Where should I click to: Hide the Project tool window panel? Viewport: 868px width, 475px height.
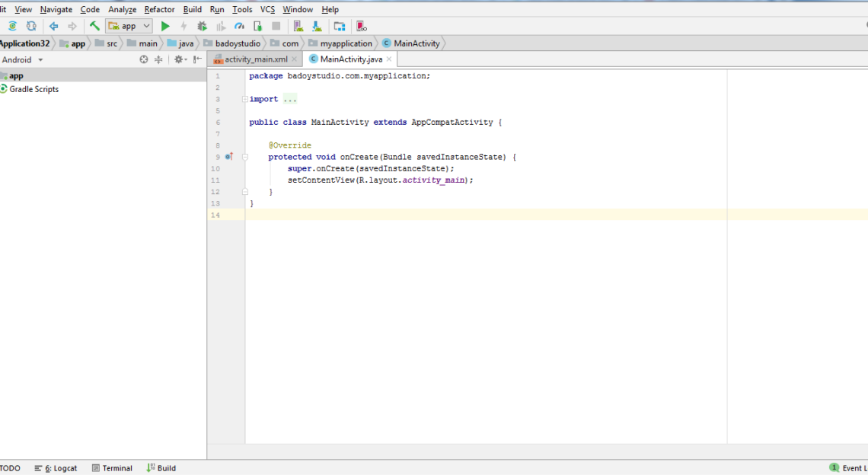click(x=197, y=59)
